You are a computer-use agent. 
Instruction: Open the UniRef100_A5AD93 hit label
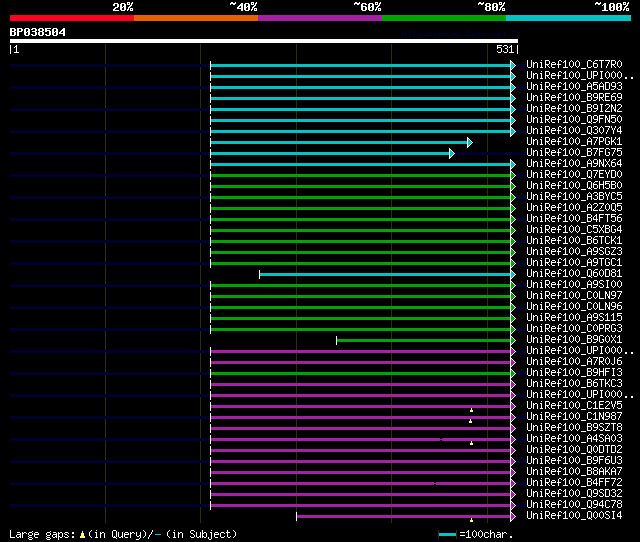(x=574, y=87)
